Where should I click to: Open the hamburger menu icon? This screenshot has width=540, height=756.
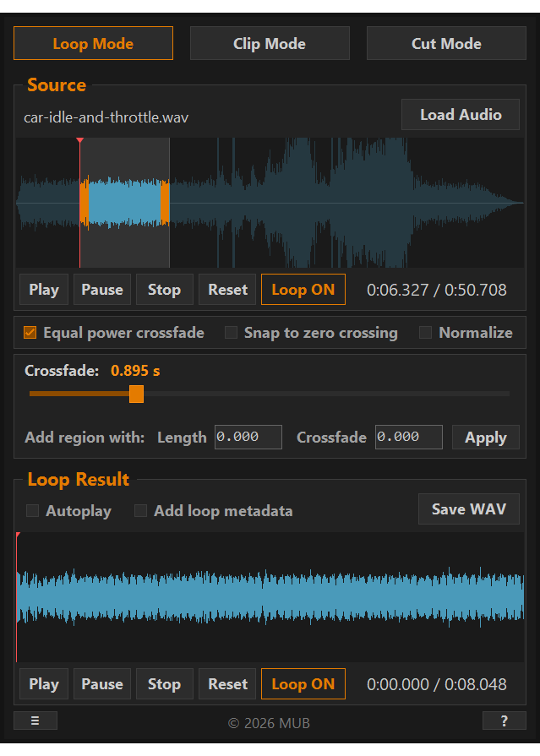pyautogui.click(x=35, y=721)
